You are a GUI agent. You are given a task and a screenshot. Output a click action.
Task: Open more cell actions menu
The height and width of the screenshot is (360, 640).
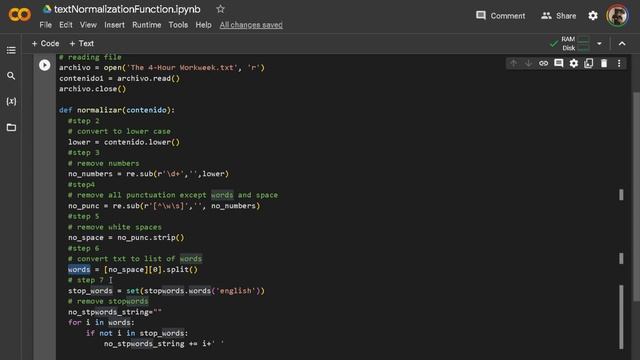click(619, 63)
